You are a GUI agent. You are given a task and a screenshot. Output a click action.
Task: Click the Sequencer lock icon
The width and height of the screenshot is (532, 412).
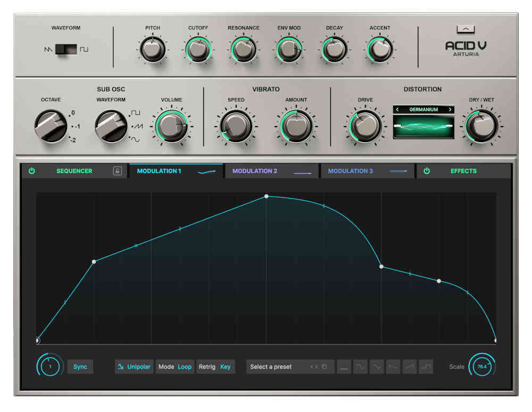117,171
